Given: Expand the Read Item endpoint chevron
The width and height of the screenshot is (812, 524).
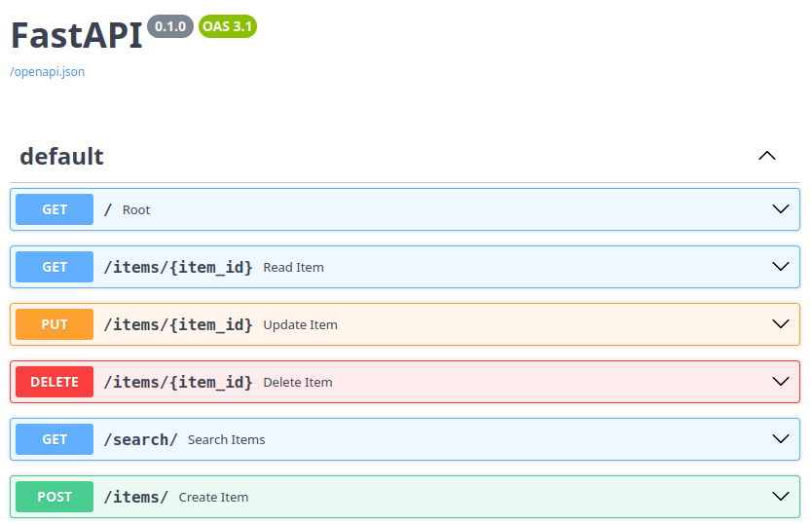Looking at the screenshot, I should [781, 267].
